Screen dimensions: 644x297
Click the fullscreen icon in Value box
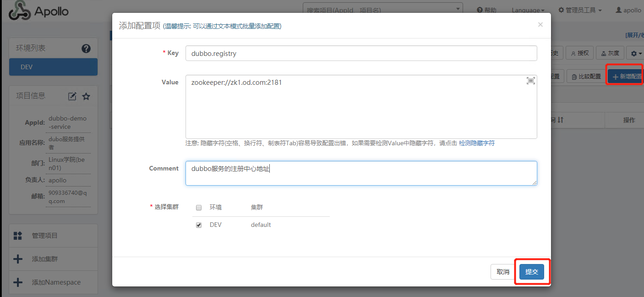(530, 81)
